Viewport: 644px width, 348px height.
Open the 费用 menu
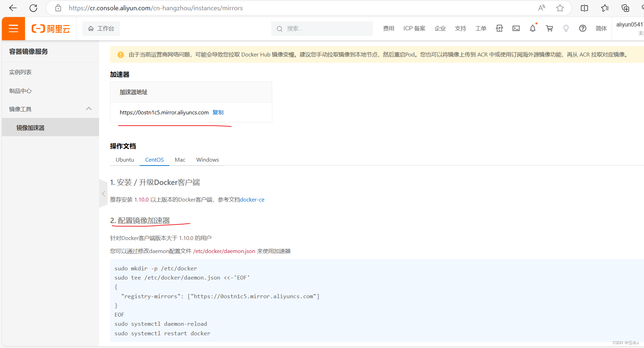(x=389, y=29)
